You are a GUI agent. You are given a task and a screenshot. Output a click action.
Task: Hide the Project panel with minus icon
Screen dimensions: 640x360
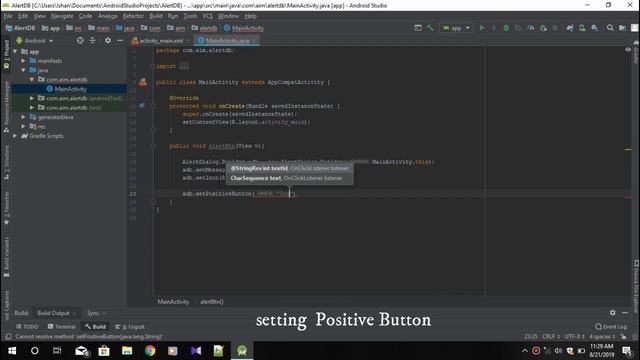(x=120, y=40)
